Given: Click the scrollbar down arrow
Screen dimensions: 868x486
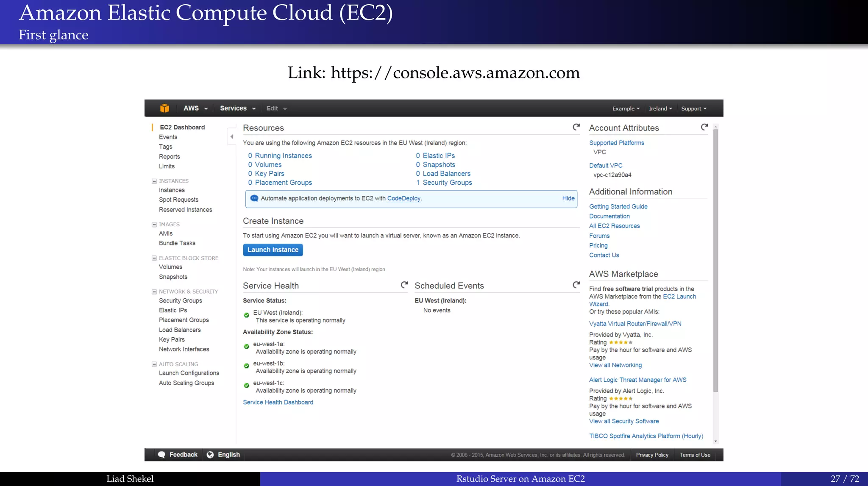Looking at the screenshot, I should [x=716, y=442].
